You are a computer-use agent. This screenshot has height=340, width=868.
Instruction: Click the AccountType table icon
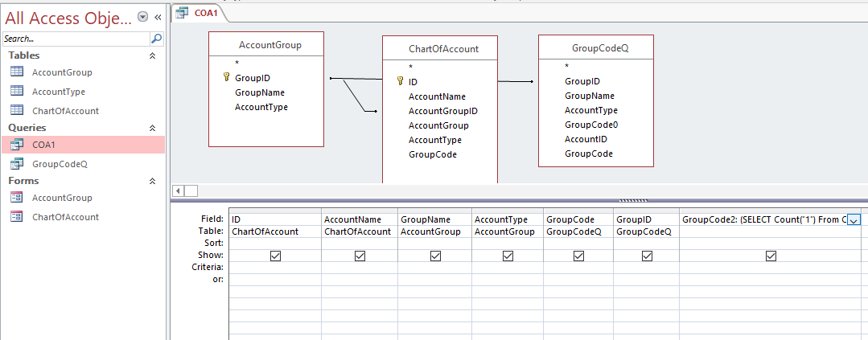click(16, 91)
